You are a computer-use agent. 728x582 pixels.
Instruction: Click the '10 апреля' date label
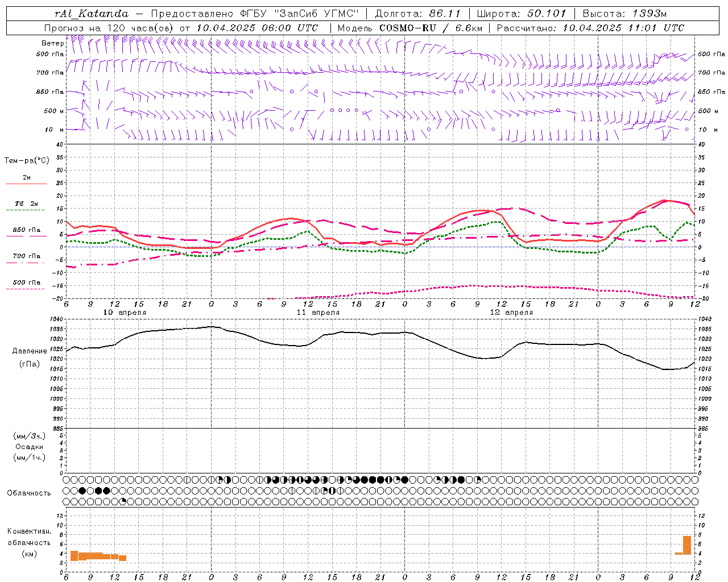(x=125, y=313)
